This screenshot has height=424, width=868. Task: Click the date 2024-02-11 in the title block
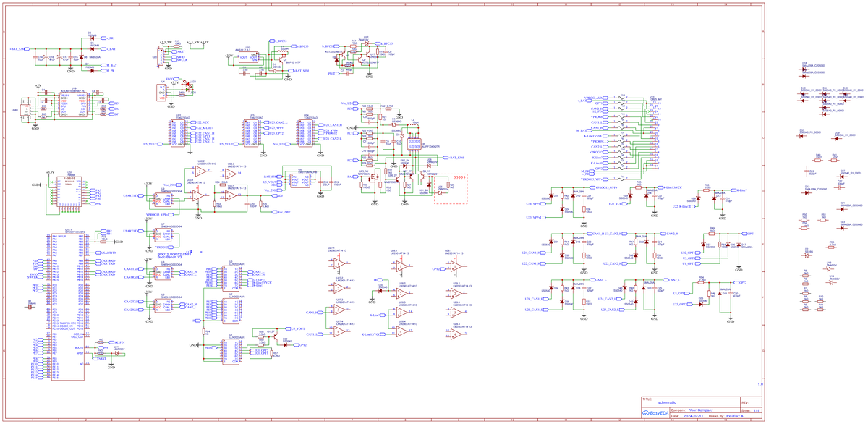[x=694, y=416]
